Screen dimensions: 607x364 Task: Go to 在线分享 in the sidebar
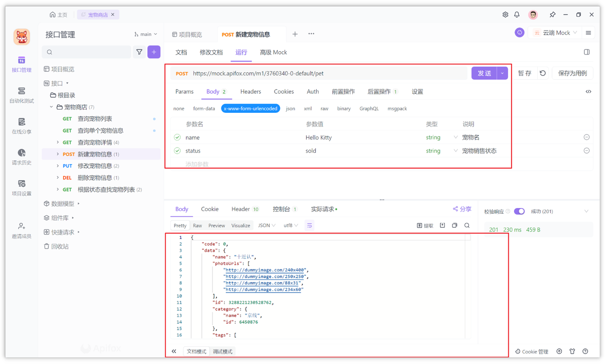[x=21, y=126]
